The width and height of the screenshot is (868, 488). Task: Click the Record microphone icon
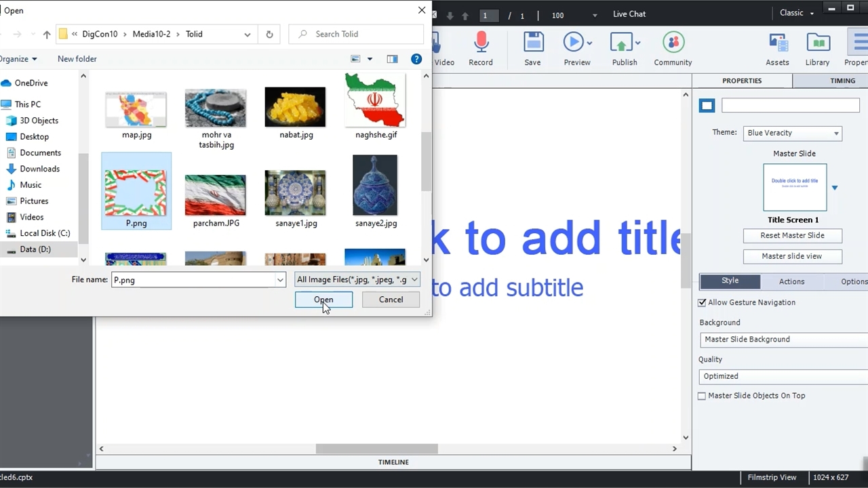click(481, 43)
